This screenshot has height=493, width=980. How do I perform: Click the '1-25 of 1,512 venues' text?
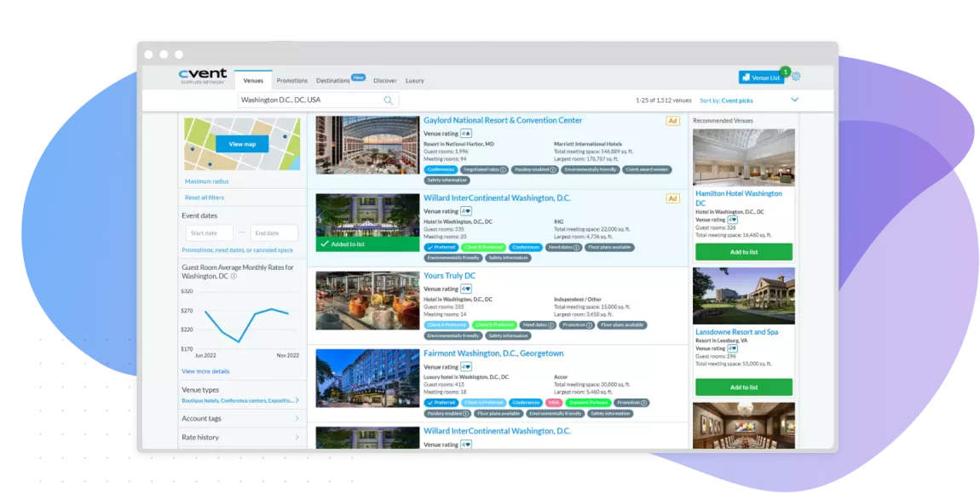[664, 100]
